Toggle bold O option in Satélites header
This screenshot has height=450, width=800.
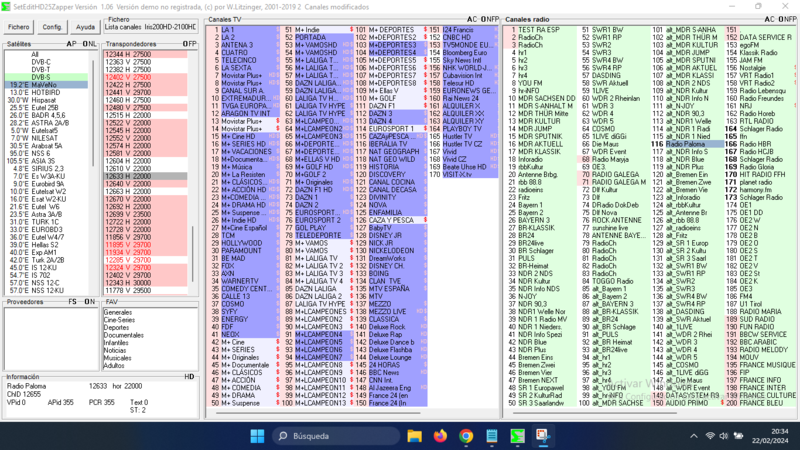85,44
